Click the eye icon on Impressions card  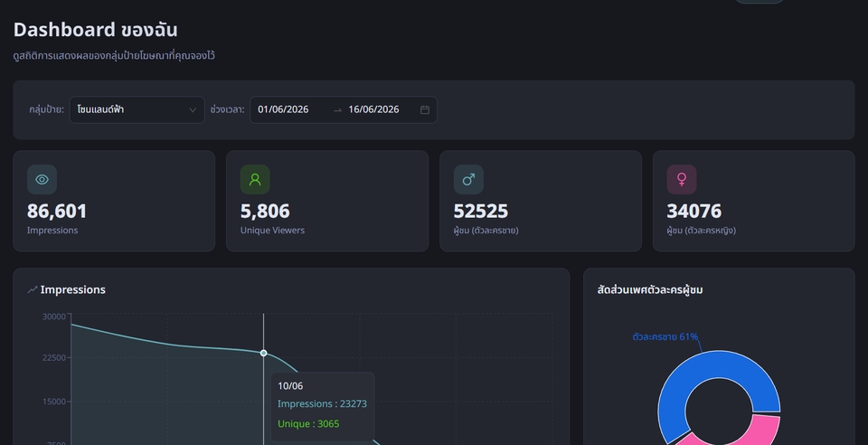(42, 179)
